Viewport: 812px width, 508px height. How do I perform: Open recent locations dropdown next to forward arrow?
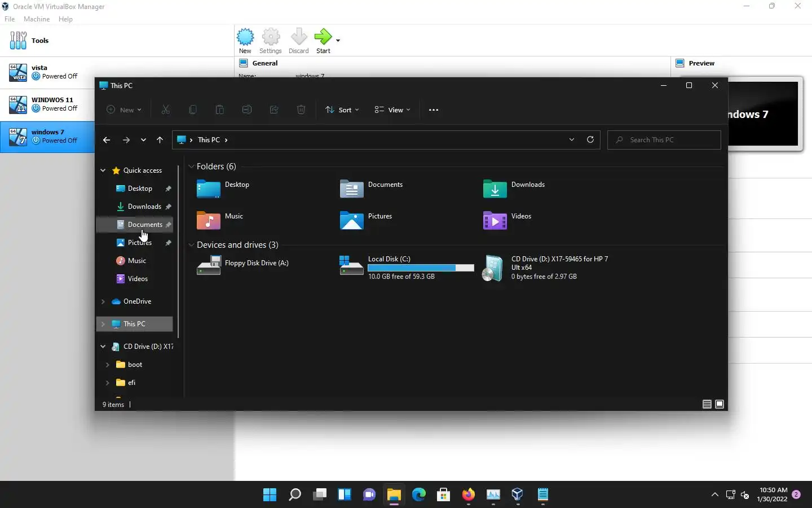143,140
